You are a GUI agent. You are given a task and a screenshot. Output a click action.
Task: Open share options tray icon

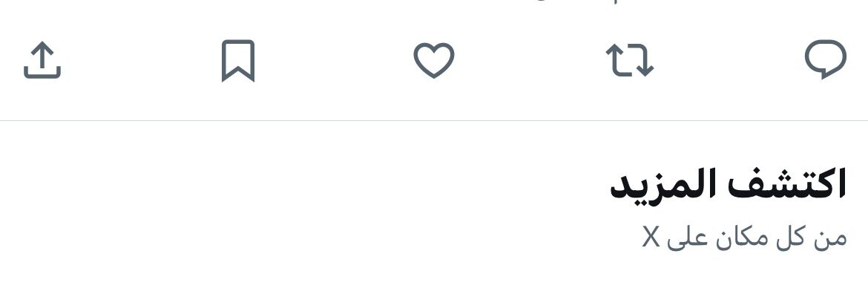[42, 60]
